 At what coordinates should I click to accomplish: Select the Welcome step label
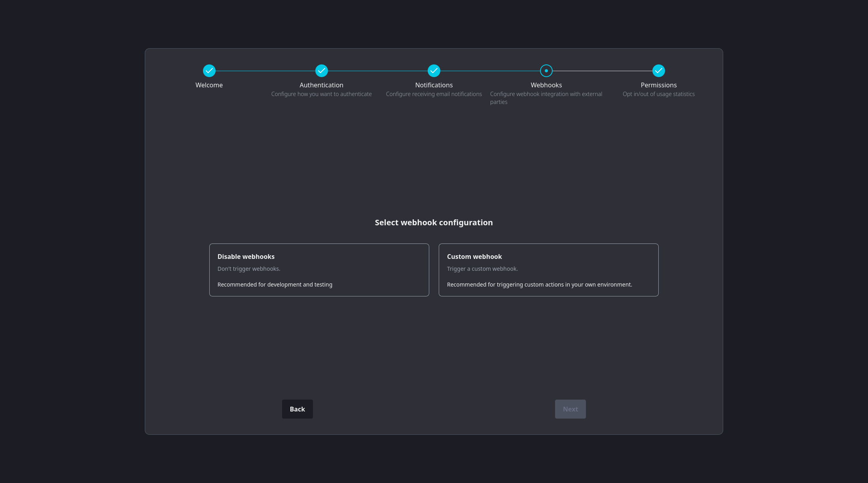click(209, 85)
